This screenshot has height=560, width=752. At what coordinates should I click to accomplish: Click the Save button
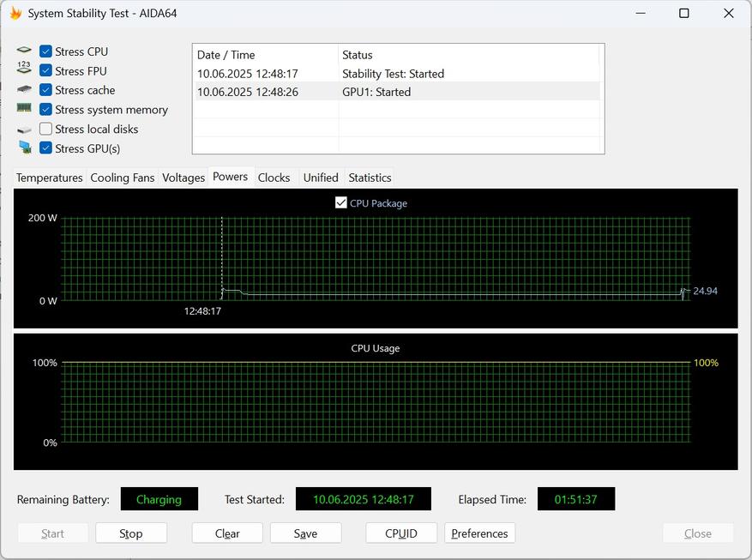point(305,533)
